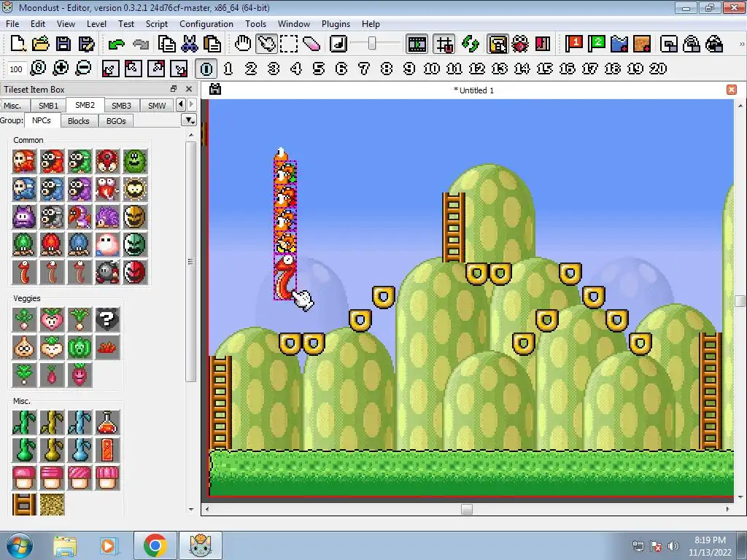Image resolution: width=747 pixels, height=560 pixels.
Task: Copy selection using the copy icon
Action: tap(167, 44)
